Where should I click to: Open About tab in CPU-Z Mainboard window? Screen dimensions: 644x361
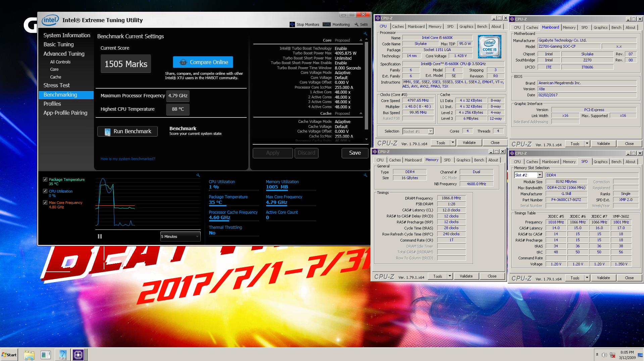[x=630, y=28]
